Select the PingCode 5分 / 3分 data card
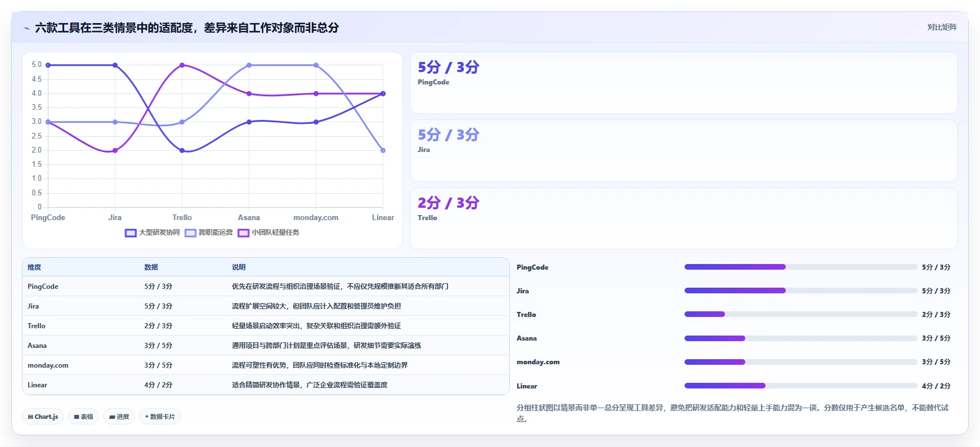Screen dimensions: 980x447 [683, 83]
